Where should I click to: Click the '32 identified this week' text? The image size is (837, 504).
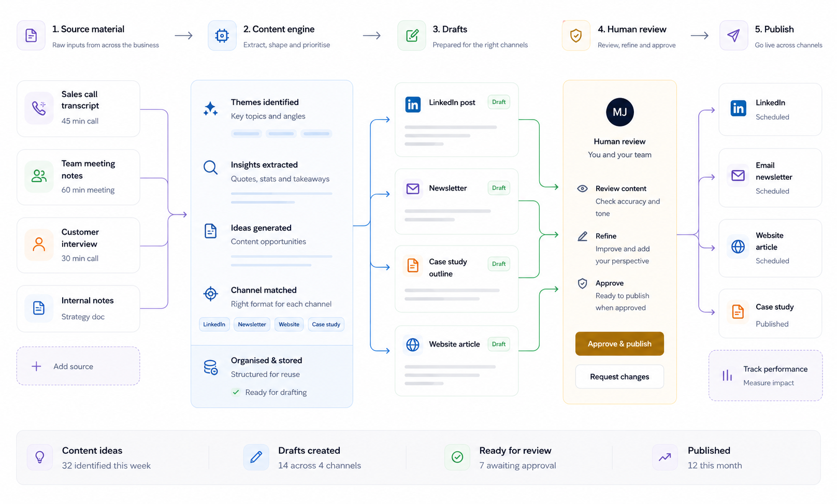pos(106,466)
